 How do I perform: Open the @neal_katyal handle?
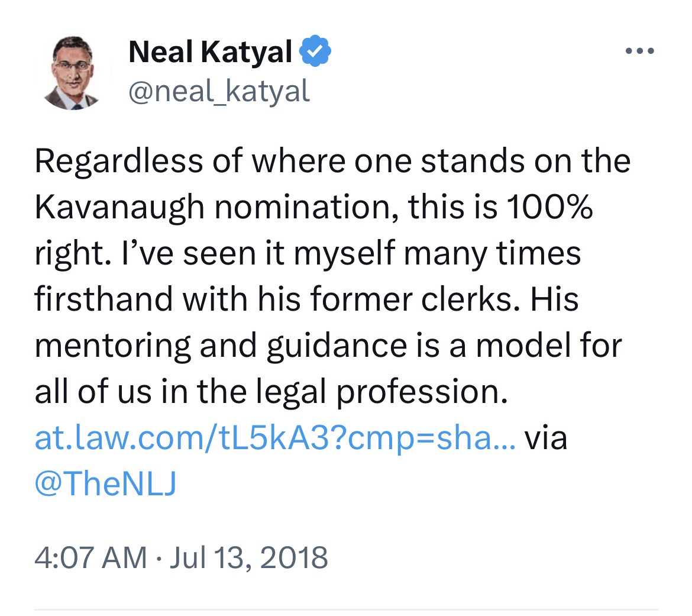coord(219,91)
